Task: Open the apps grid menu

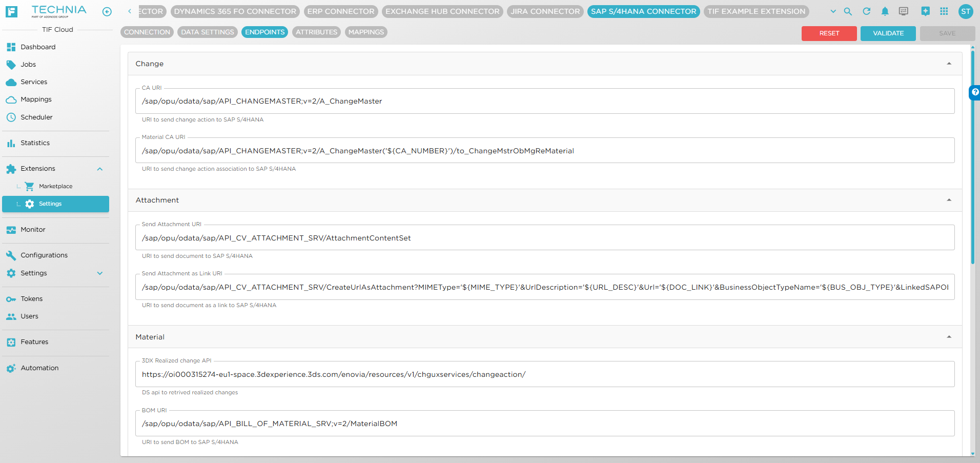Action: pos(944,11)
